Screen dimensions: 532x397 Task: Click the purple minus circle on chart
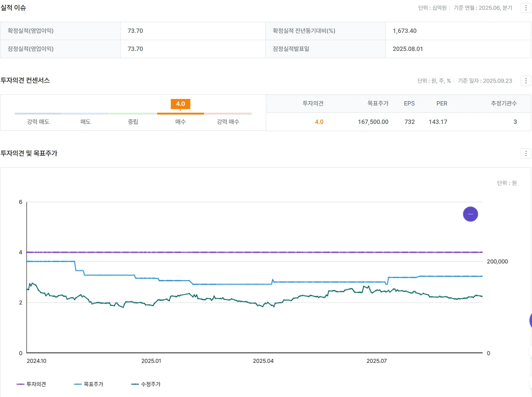tap(470, 214)
